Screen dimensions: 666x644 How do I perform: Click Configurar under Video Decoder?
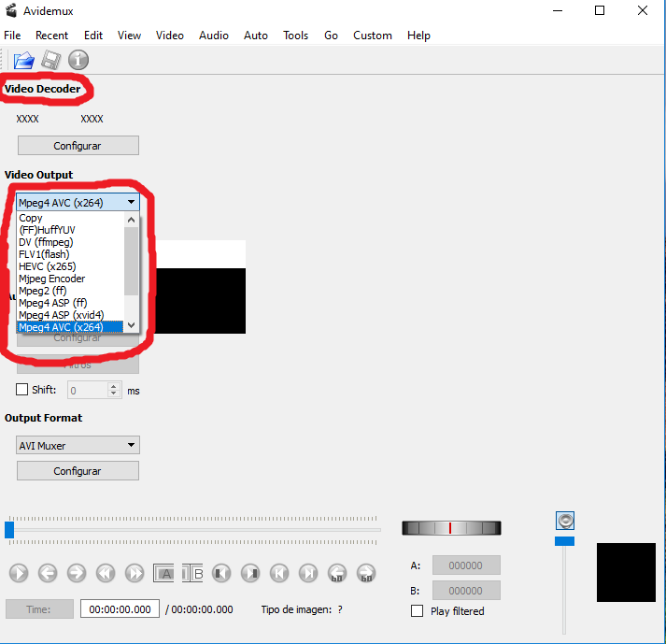78,146
